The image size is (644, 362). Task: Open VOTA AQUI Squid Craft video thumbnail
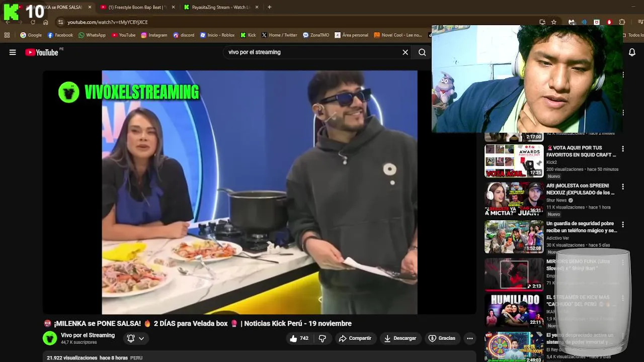coord(514,161)
